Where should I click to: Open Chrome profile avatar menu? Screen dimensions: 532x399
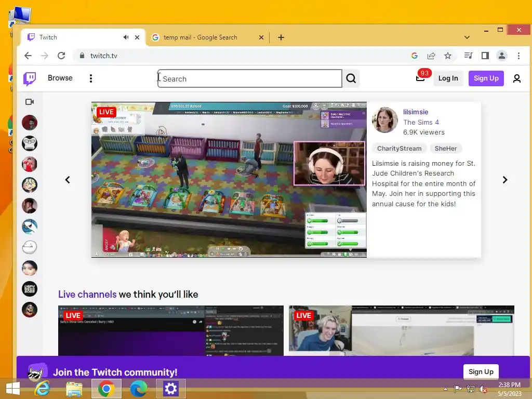coord(502,56)
